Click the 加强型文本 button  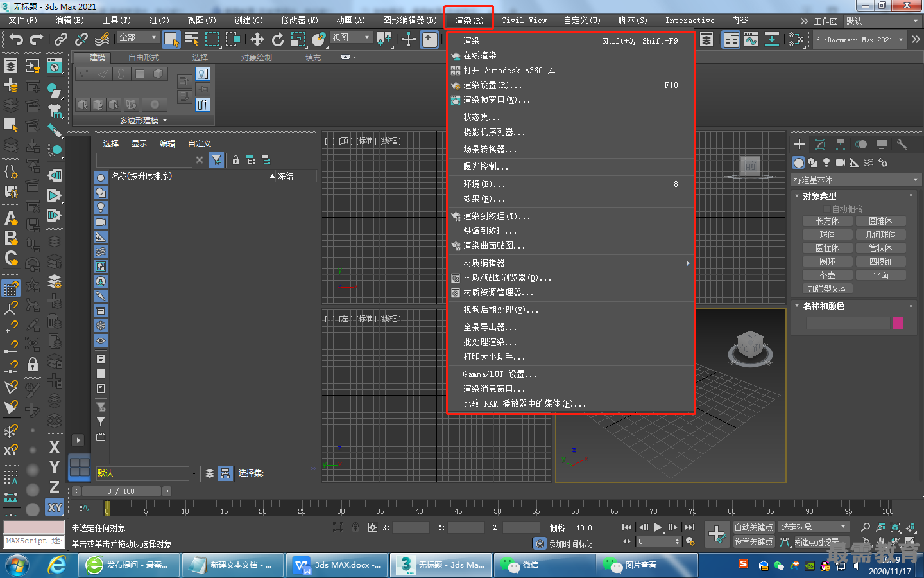pyautogui.click(x=827, y=288)
